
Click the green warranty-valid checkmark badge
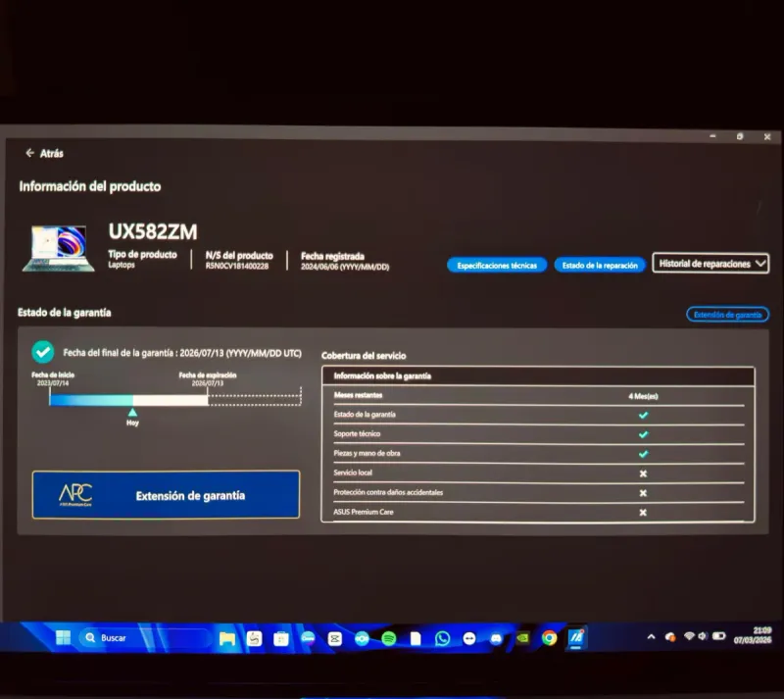tap(43, 352)
